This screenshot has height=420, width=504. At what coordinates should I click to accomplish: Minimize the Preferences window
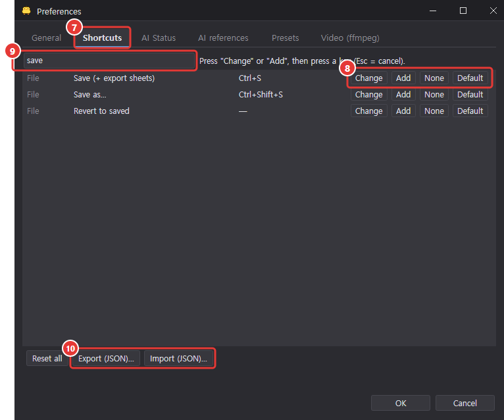coord(433,11)
